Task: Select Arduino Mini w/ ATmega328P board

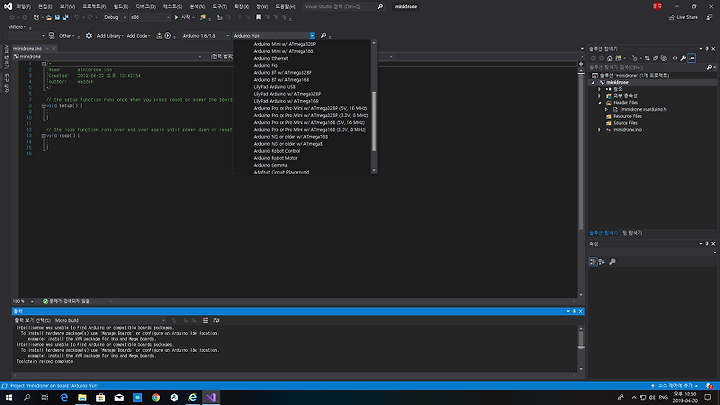Action: (285, 44)
